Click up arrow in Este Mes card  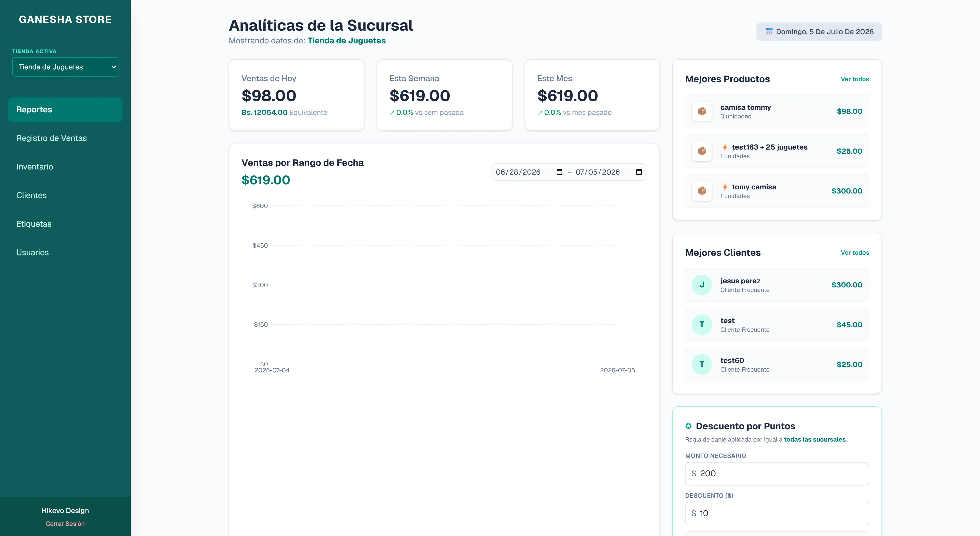540,113
